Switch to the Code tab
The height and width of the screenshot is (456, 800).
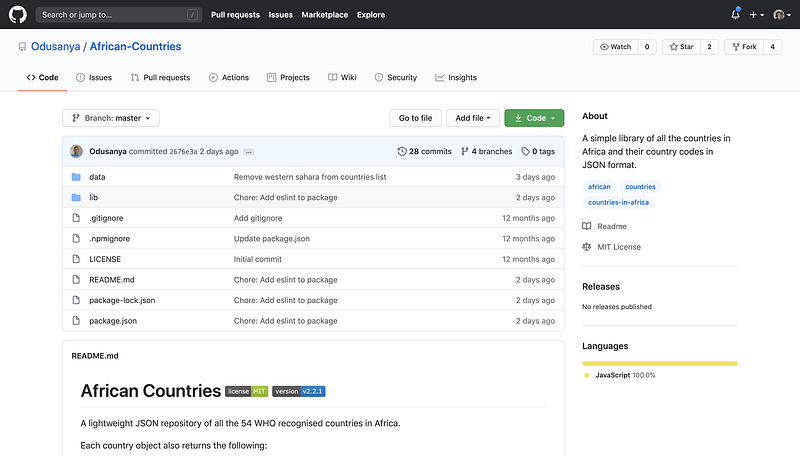click(x=42, y=78)
